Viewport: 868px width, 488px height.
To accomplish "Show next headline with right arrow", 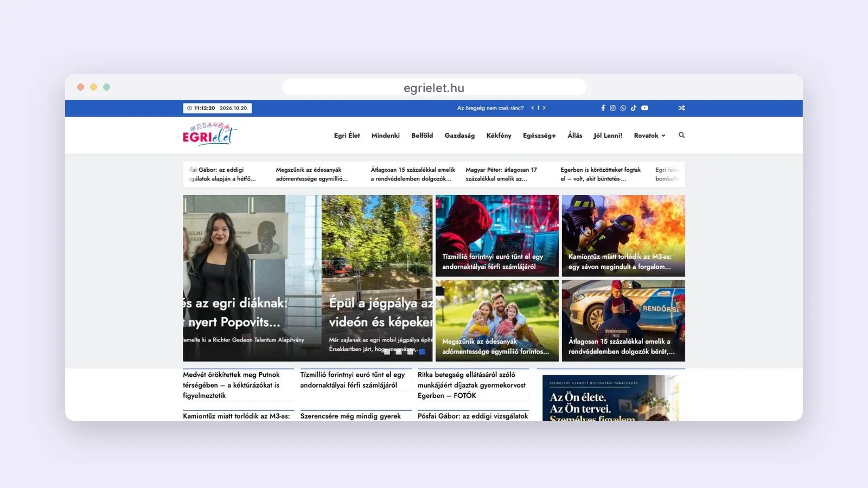I will (544, 108).
